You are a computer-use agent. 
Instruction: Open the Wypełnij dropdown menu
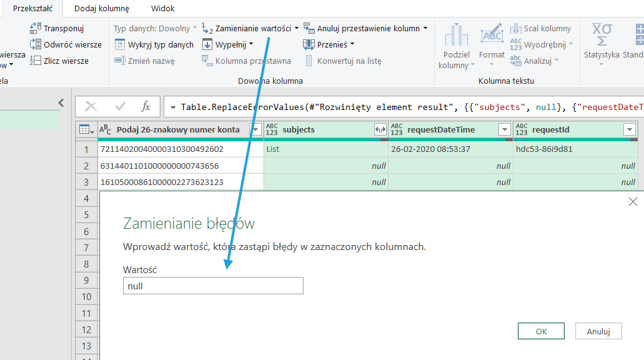coord(251,44)
